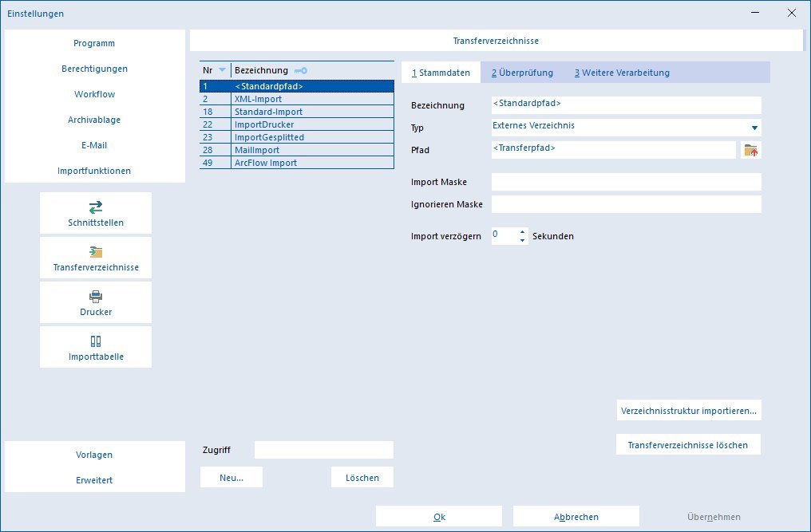The image size is (811, 532).
Task: Select the ArcFlow Import row
Action: pos(297,163)
